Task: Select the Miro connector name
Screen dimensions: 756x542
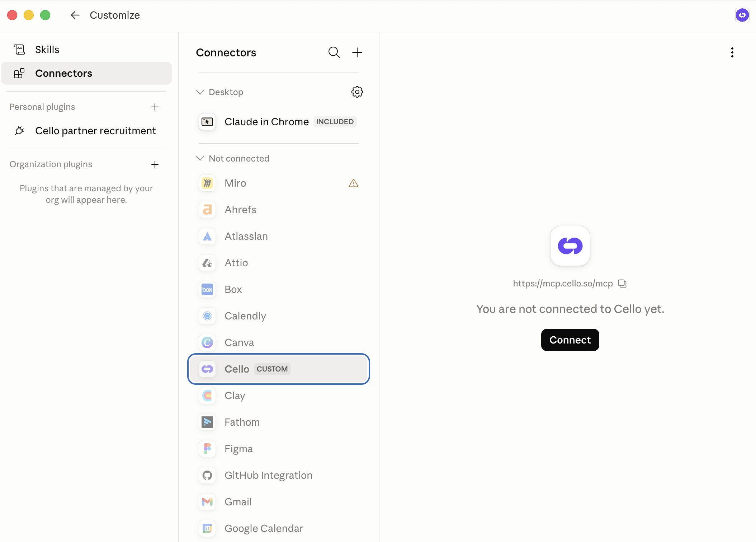Action: tap(235, 183)
